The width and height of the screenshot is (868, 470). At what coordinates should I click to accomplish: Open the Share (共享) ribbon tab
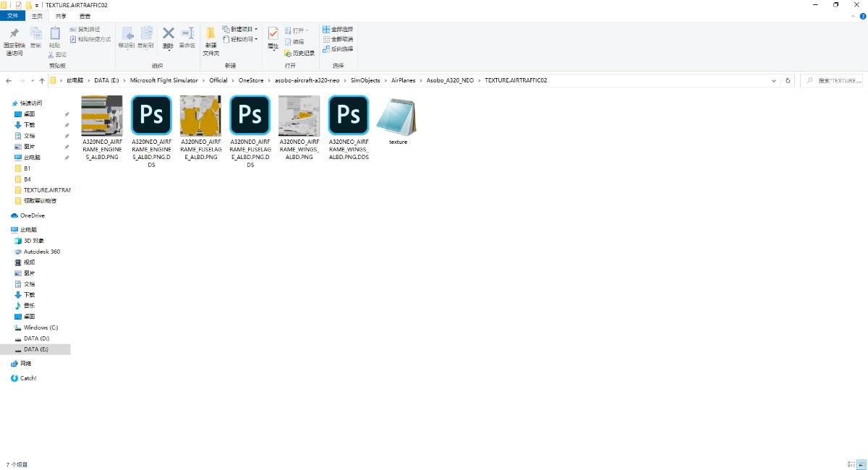pos(61,16)
